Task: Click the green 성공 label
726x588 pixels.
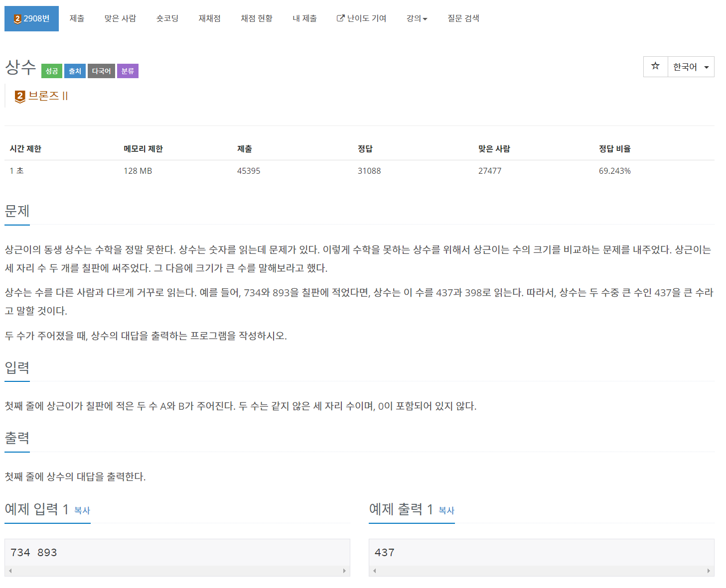Action: [52, 71]
